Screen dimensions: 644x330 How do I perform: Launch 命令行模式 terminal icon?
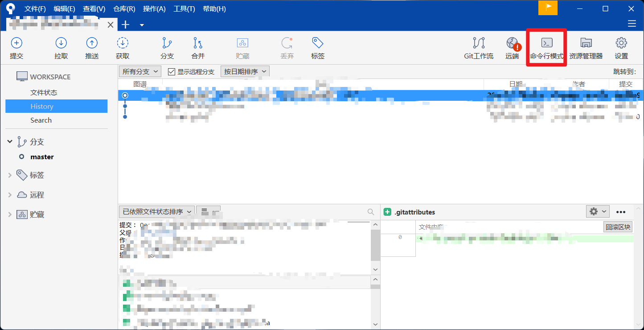(546, 47)
